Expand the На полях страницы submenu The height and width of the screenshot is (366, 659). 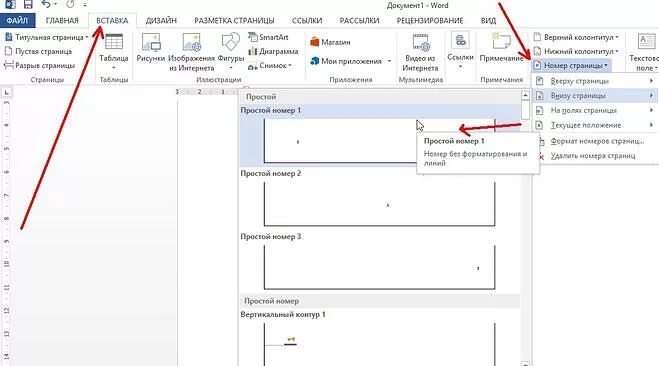594,111
